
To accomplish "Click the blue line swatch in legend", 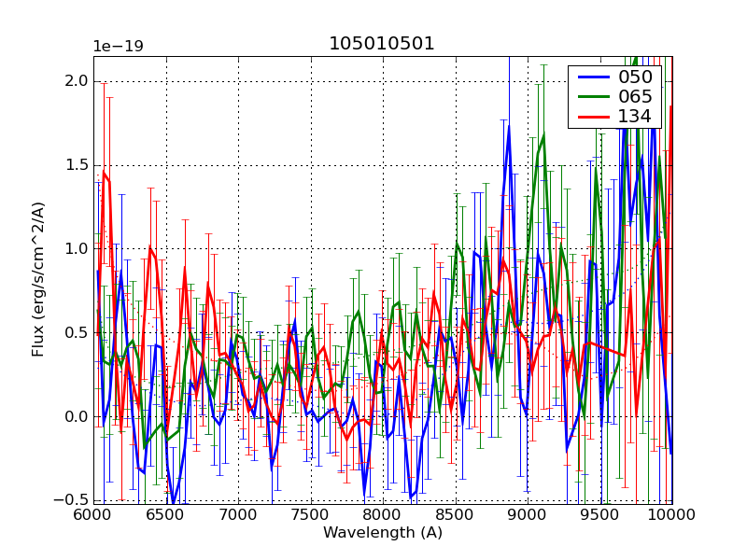I will [591, 77].
